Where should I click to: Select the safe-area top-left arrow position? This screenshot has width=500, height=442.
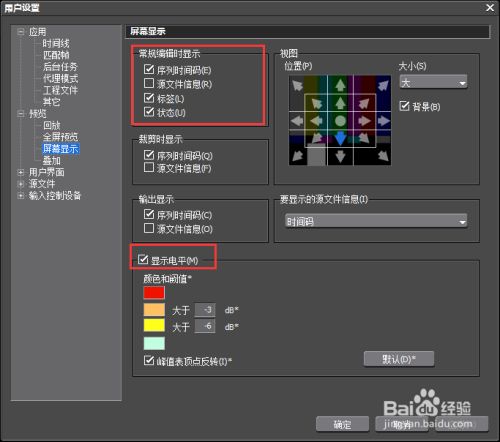tap(316, 103)
